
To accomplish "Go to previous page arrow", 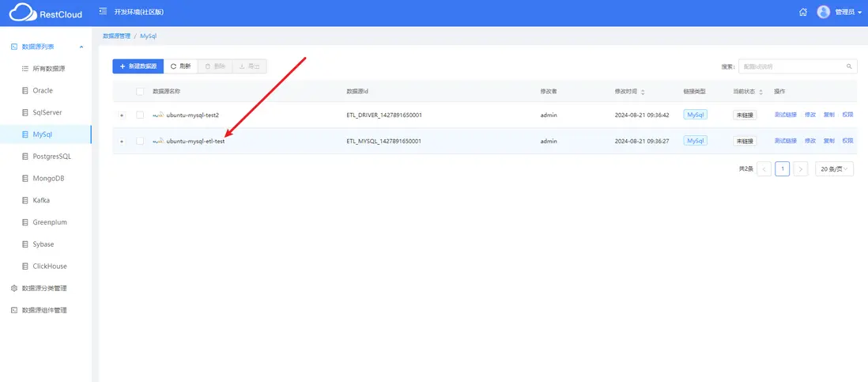I will coord(764,169).
